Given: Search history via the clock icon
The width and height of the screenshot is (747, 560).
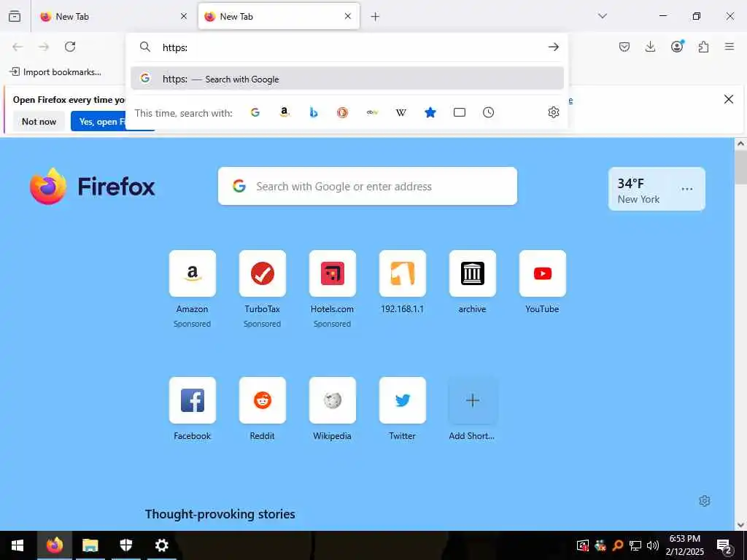Looking at the screenshot, I should (x=488, y=112).
